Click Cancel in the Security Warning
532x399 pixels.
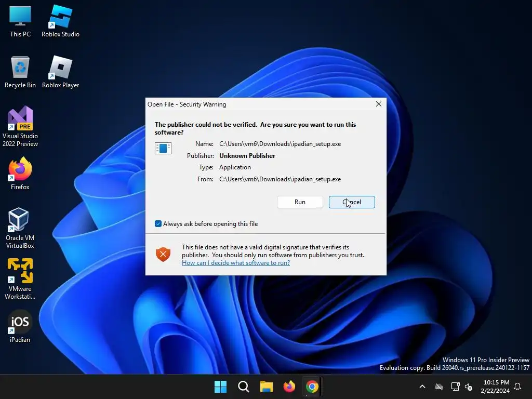click(x=352, y=202)
